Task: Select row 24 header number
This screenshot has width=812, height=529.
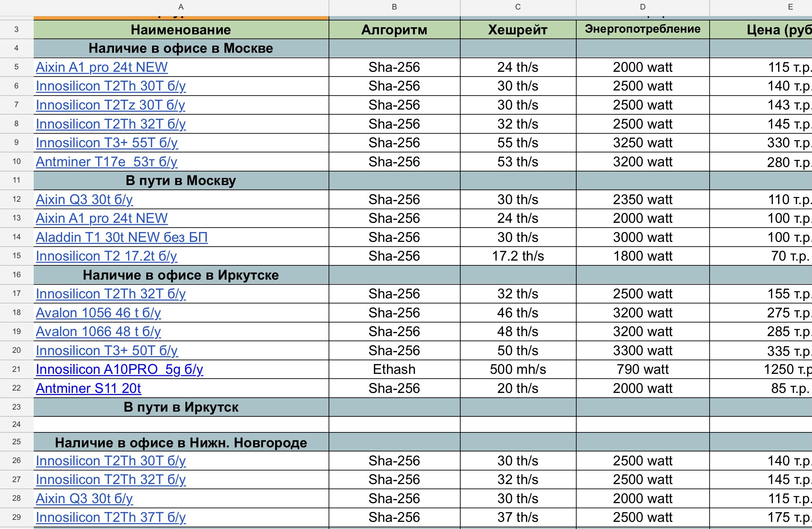Action: click(x=16, y=424)
